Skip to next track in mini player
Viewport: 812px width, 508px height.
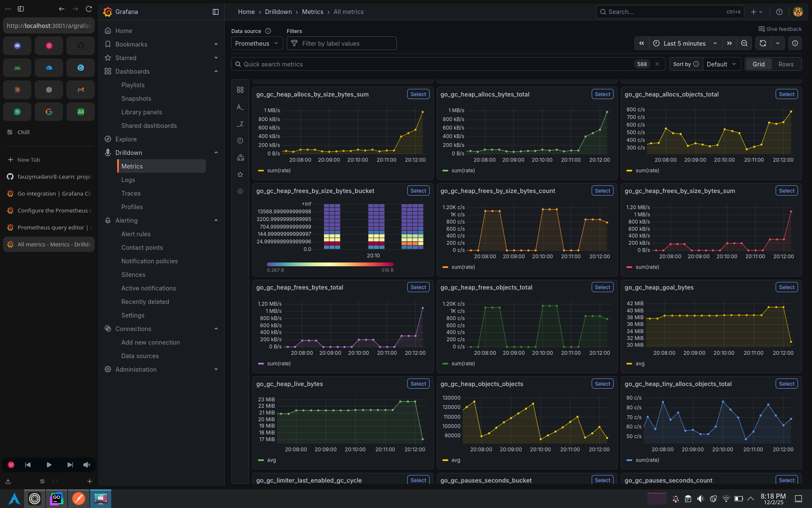(x=70, y=465)
